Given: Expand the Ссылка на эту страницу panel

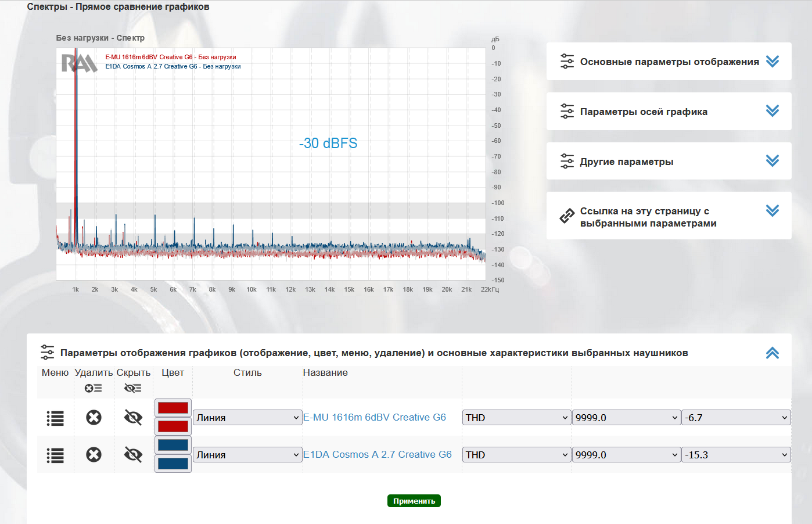Looking at the screenshot, I should tap(772, 211).
